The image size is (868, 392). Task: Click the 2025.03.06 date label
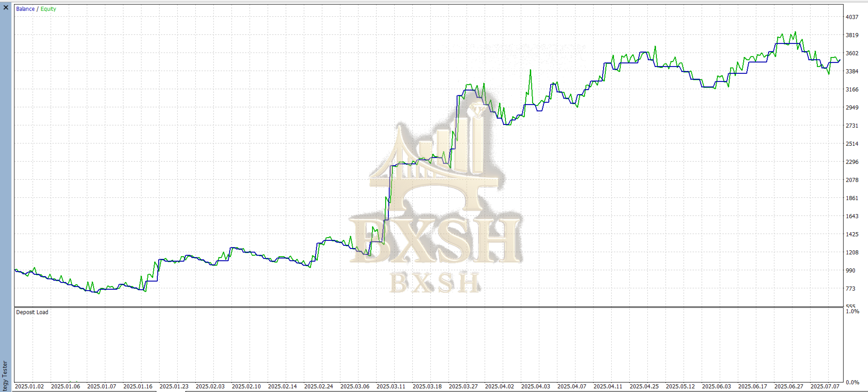click(x=355, y=387)
